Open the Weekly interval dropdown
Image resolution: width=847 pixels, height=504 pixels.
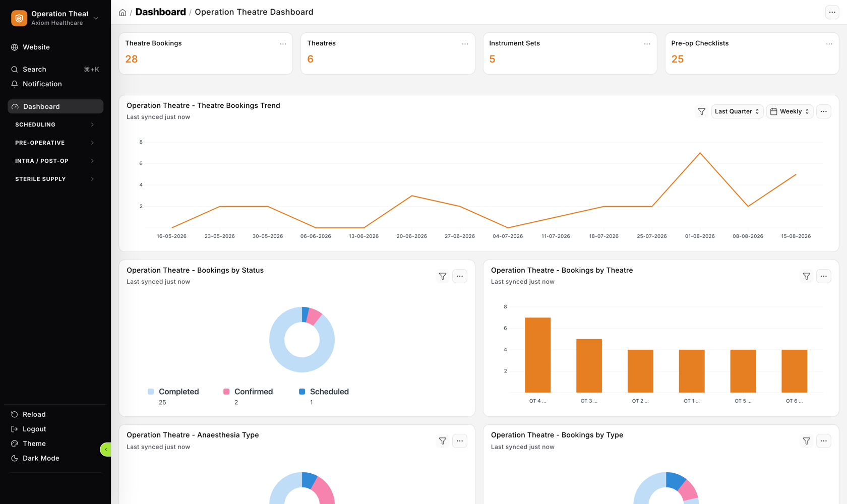(790, 111)
